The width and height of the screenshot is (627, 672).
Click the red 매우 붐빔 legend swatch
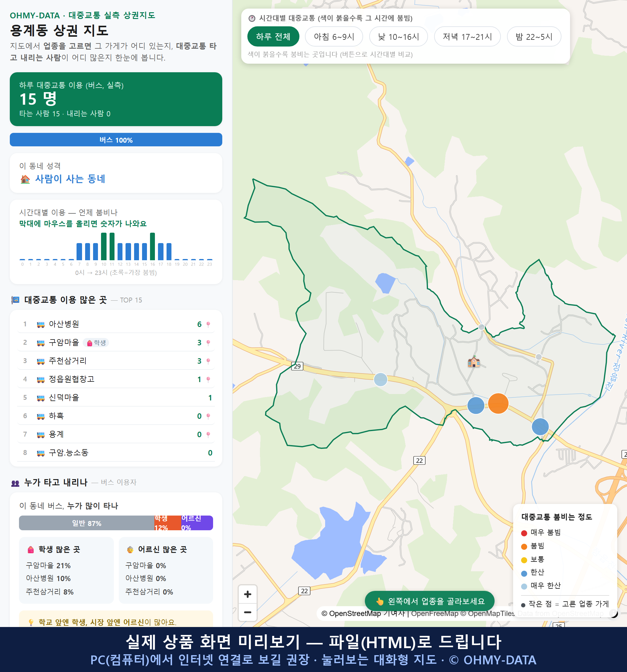coord(524,533)
